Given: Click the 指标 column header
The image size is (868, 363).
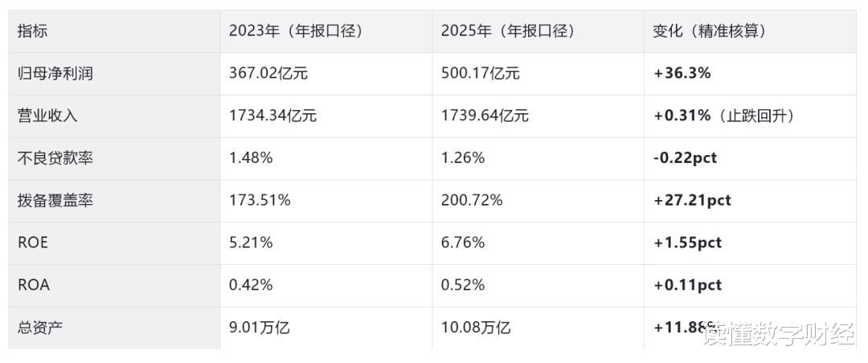Looking at the screenshot, I should (33, 31).
